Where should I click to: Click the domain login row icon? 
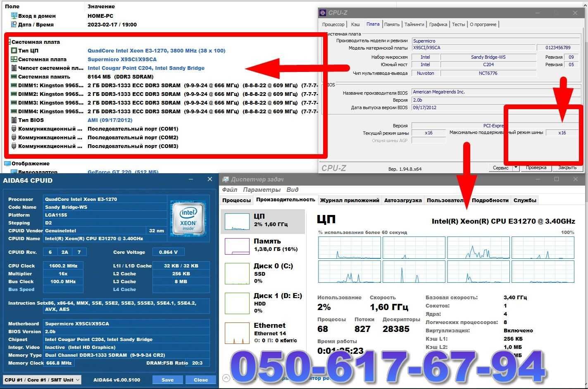click(14, 16)
